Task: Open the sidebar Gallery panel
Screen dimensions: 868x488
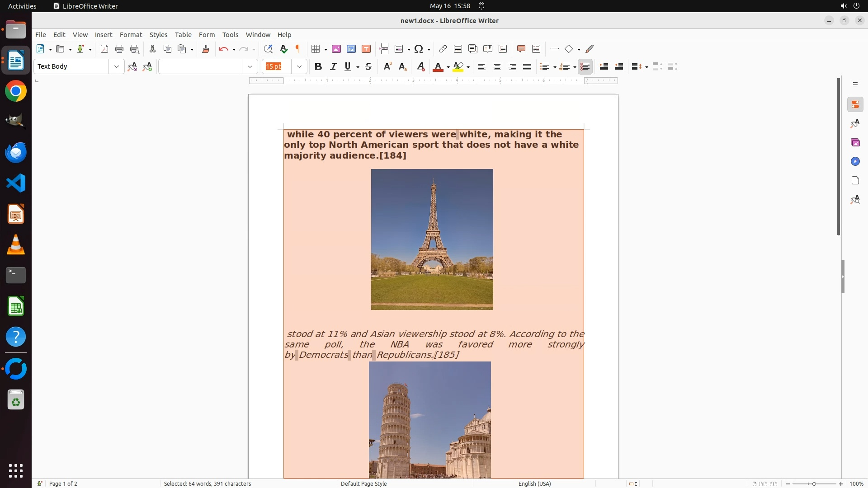Action: tap(855, 142)
